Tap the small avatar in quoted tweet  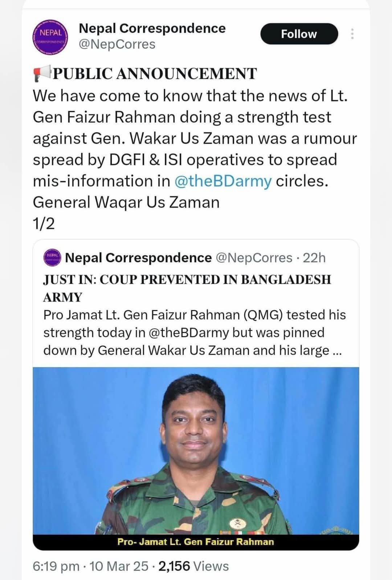[x=53, y=257]
